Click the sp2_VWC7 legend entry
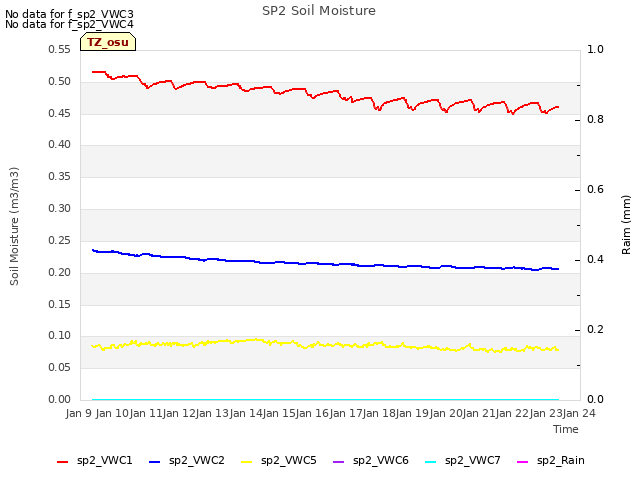640x480 pixels. (463, 461)
